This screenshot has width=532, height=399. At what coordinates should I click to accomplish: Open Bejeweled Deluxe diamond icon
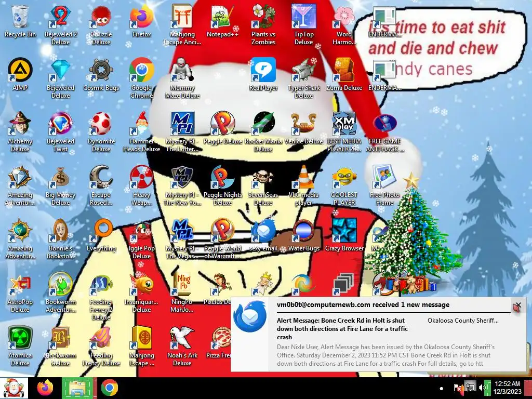(60, 78)
